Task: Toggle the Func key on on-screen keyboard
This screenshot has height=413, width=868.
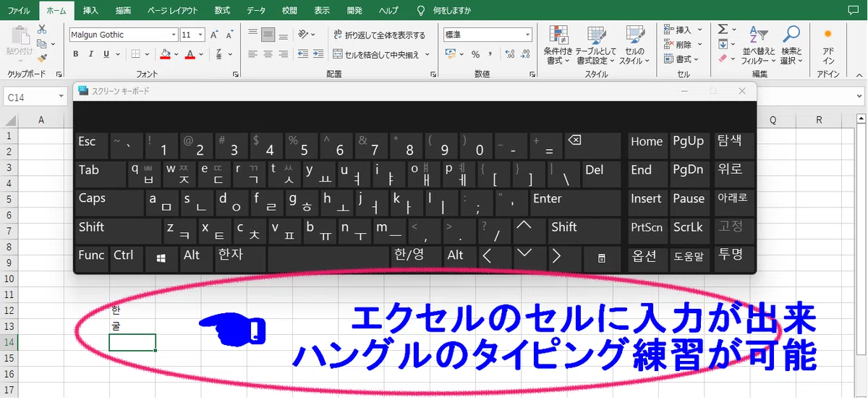Action: point(92,257)
